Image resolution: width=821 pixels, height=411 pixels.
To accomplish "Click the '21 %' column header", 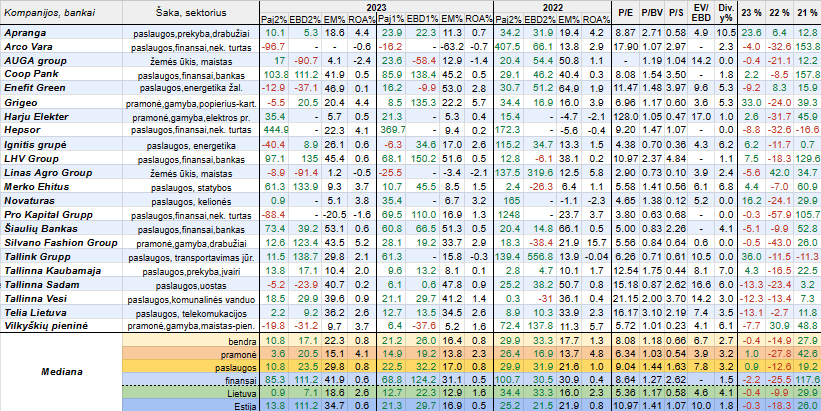I will tap(806, 12).
